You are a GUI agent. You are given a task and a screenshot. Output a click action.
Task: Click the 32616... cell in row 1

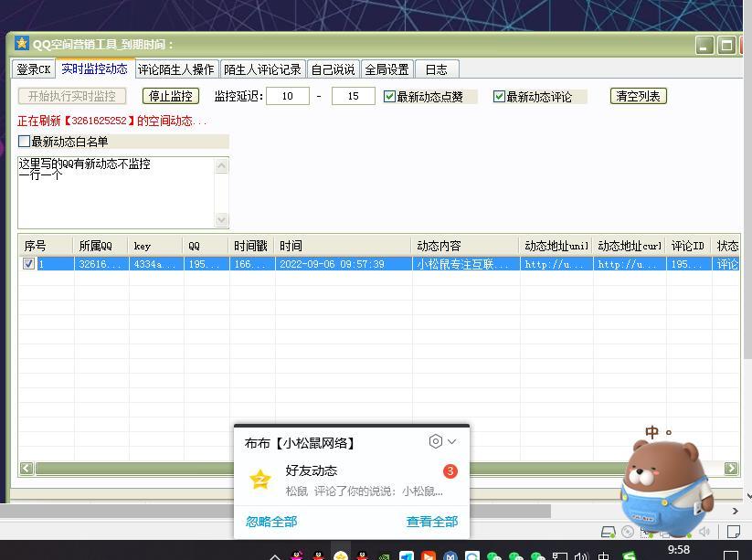coord(101,264)
